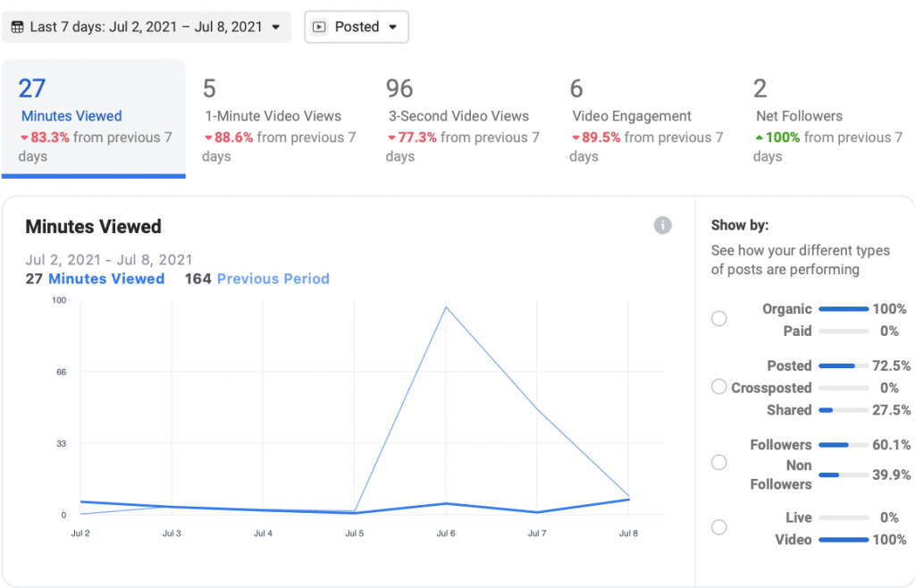Click red down arrow next to 88.6%
Screen dimensions: 915x588
(x=208, y=139)
